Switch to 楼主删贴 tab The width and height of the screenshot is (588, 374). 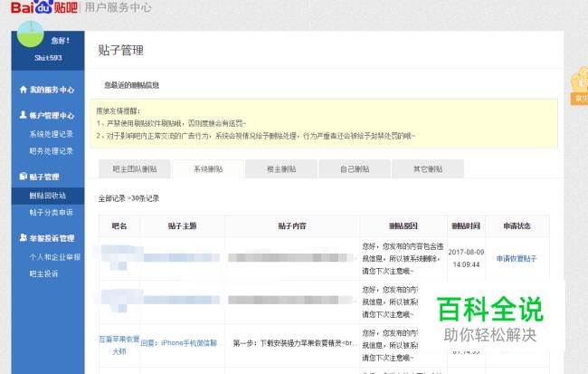(281, 169)
